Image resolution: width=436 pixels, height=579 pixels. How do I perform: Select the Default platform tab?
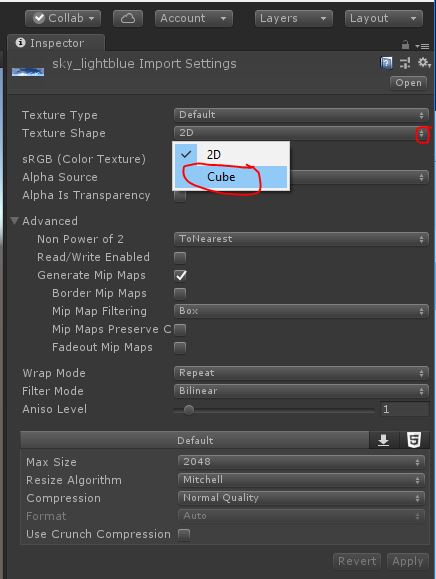(195, 440)
